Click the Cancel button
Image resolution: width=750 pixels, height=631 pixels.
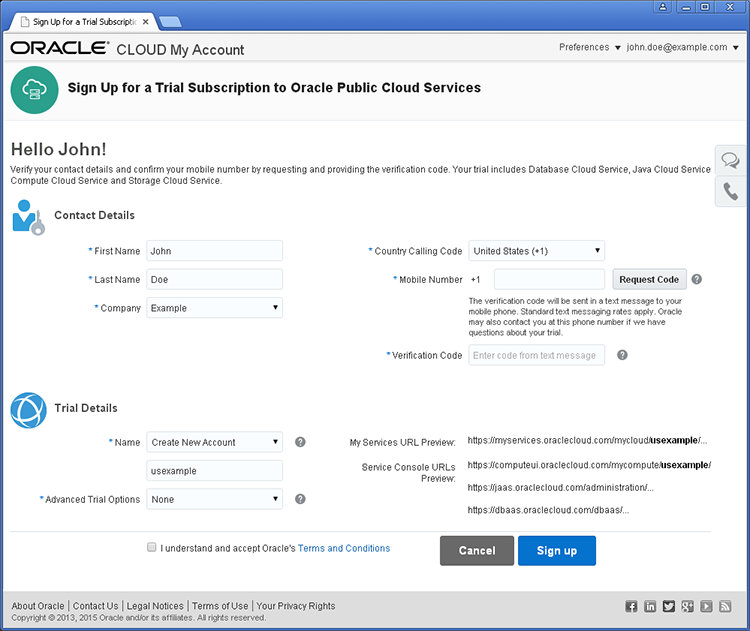pos(477,551)
